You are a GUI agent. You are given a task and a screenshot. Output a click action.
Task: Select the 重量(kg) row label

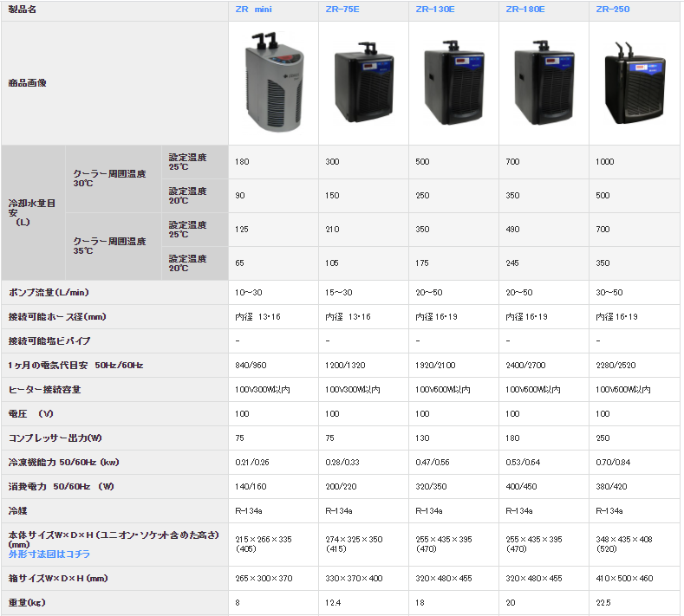(27, 602)
